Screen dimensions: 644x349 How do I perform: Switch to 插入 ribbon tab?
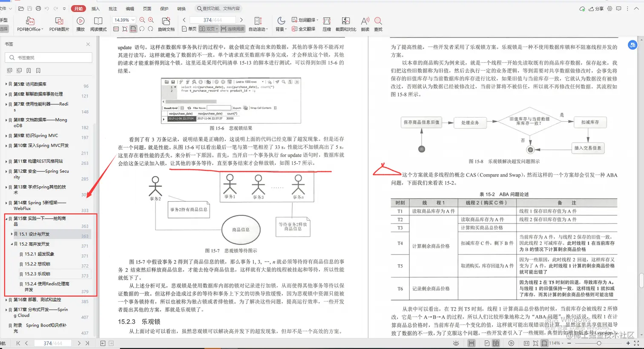[95, 9]
